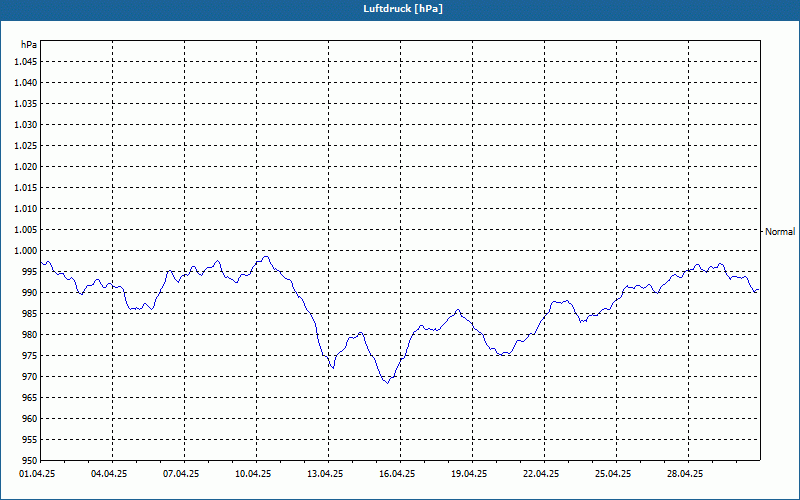Pick the 1.005 y-axis value

tap(26, 230)
